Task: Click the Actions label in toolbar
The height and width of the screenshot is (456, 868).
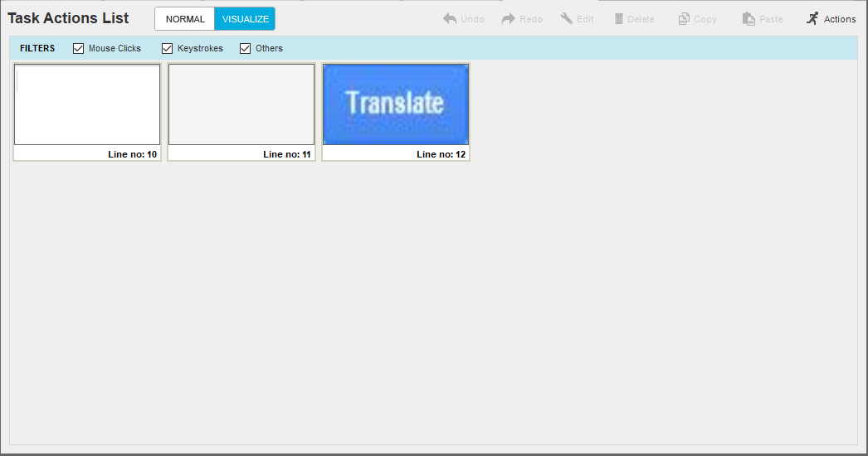Action: click(x=840, y=19)
